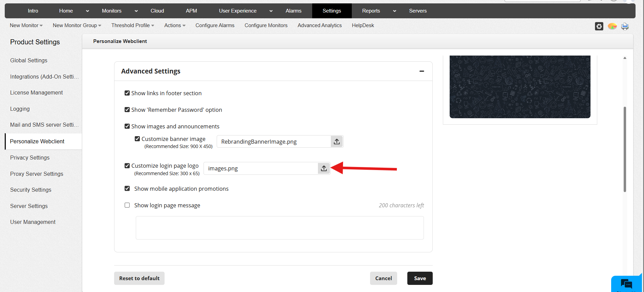Open the New Monitor Group dropdown

(x=77, y=25)
